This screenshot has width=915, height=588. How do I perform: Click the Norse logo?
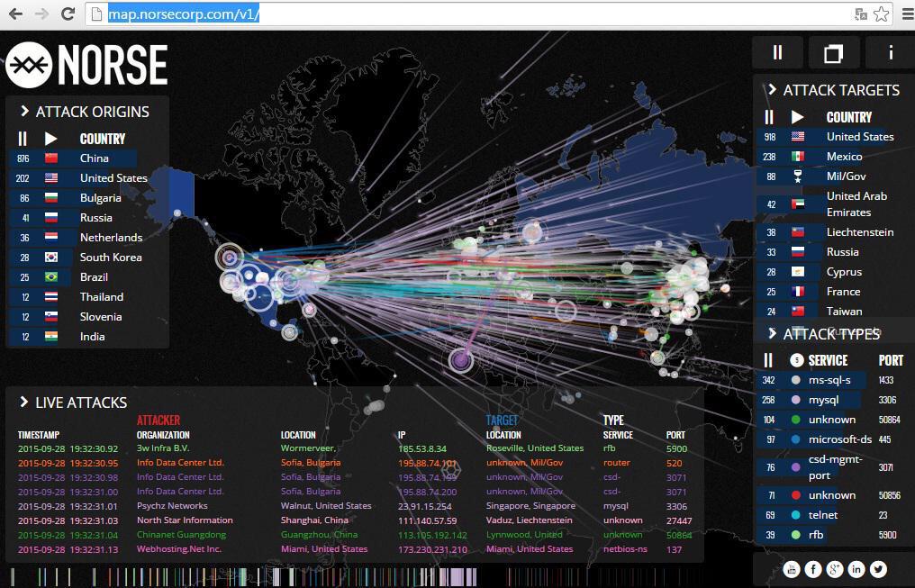(86, 65)
